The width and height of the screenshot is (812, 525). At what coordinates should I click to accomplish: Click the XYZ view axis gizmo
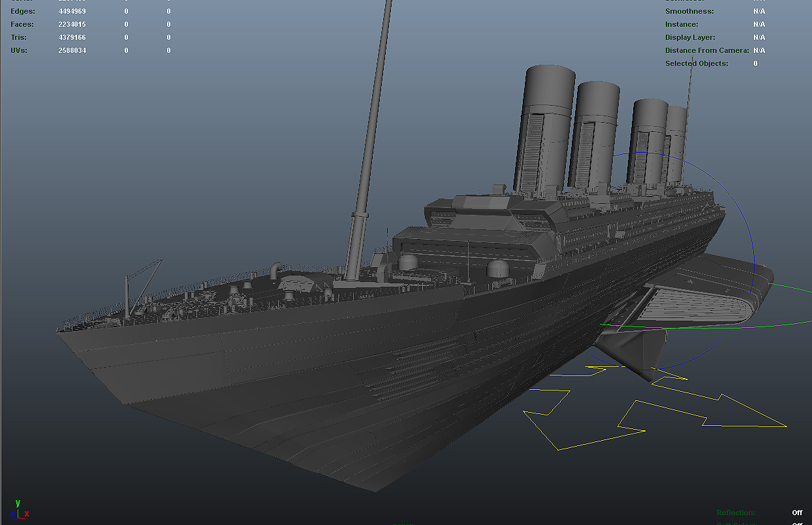tap(18, 510)
